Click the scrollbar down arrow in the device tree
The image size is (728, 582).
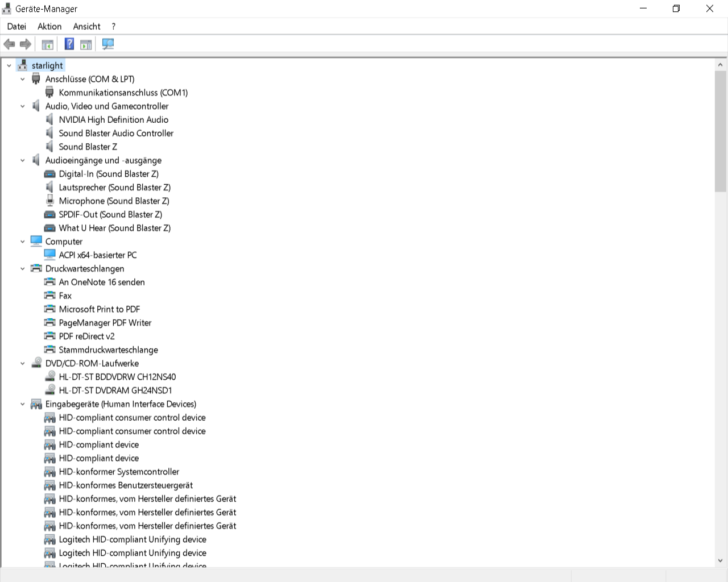721,560
